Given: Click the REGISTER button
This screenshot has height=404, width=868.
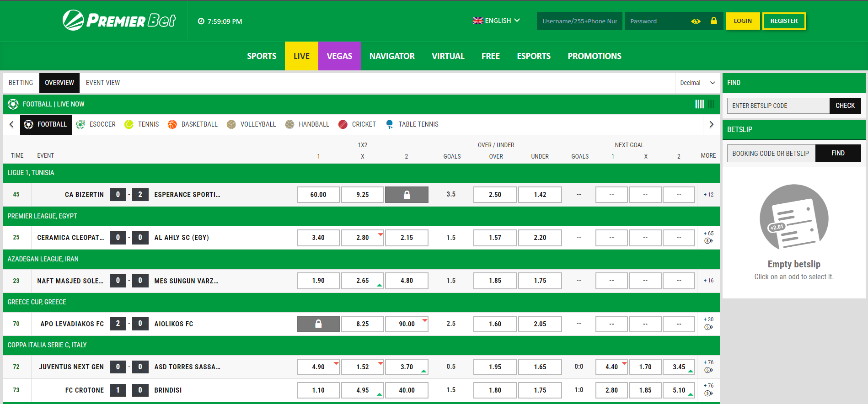Looking at the screenshot, I should point(784,21).
